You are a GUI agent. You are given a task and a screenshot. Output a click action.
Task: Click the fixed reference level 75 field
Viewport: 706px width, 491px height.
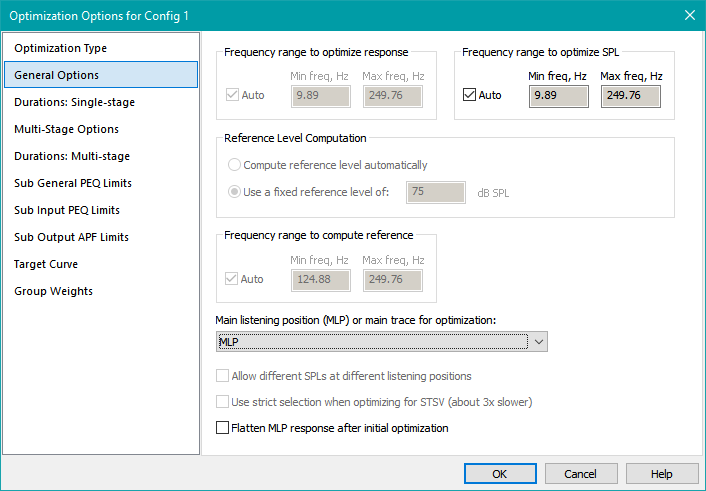436,192
